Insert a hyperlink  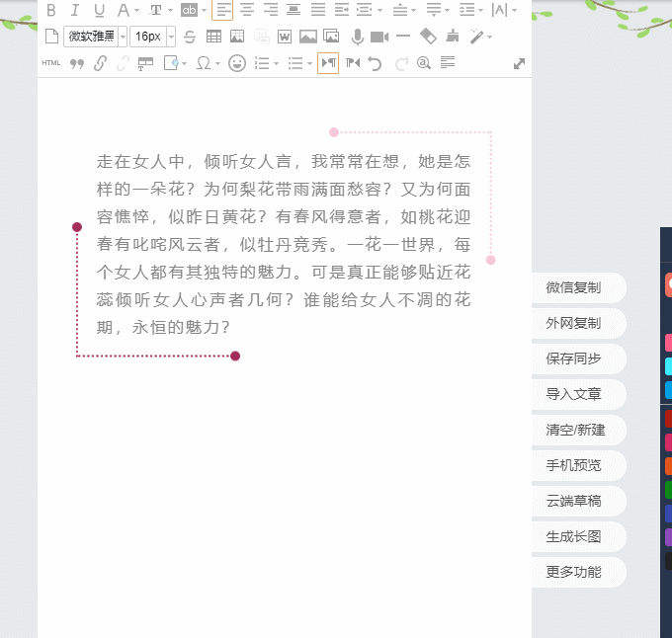[x=100, y=63]
